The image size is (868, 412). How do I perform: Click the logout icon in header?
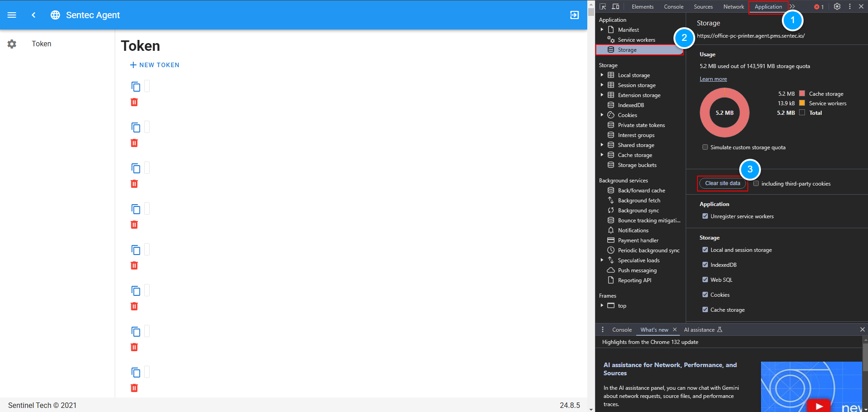(574, 15)
